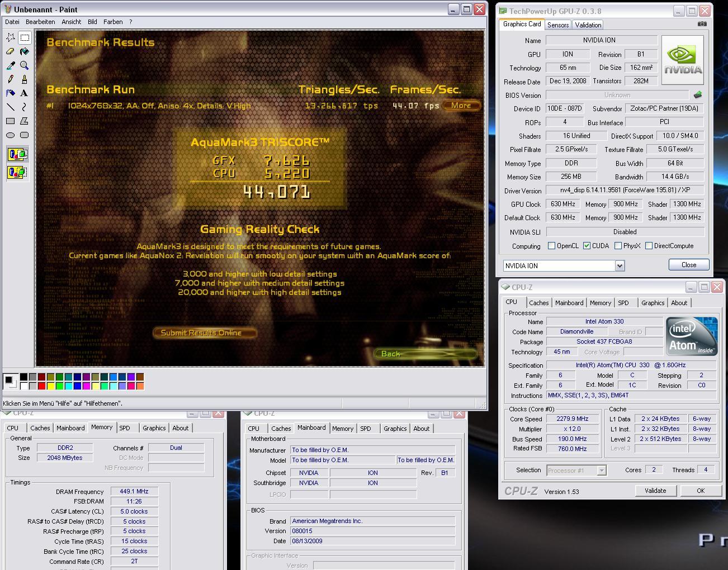The height and width of the screenshot is (570, 728).
Task: Enable the PhysX checkbox in GPU-Z
Action: click(x=618, y=246)
